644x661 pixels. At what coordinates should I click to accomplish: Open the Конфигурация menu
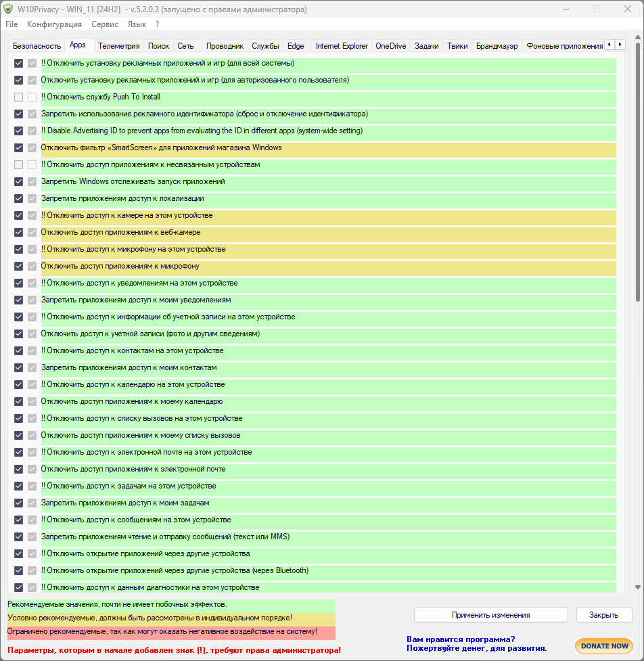(x=54, y=24)
